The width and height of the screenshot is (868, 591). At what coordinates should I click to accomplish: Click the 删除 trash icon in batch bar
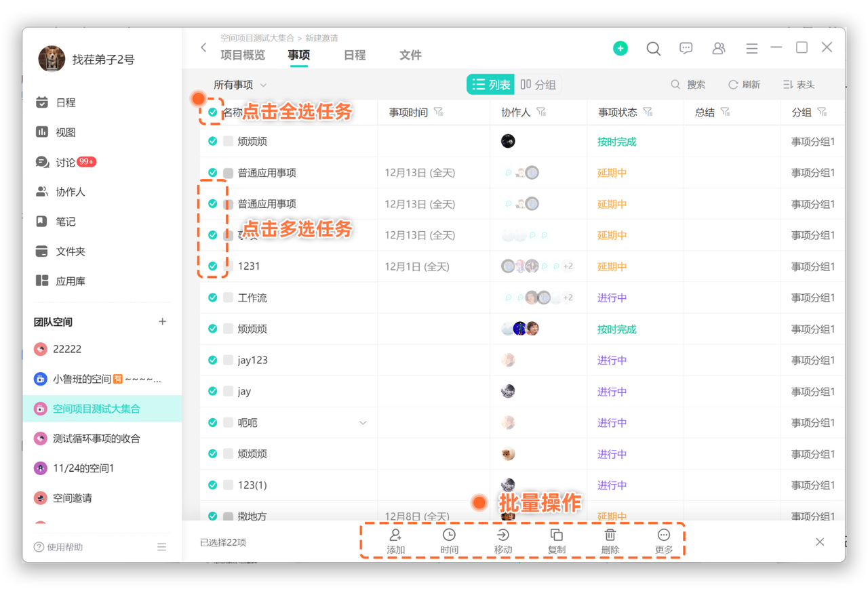pyautogui.click(x=610, y=535)
